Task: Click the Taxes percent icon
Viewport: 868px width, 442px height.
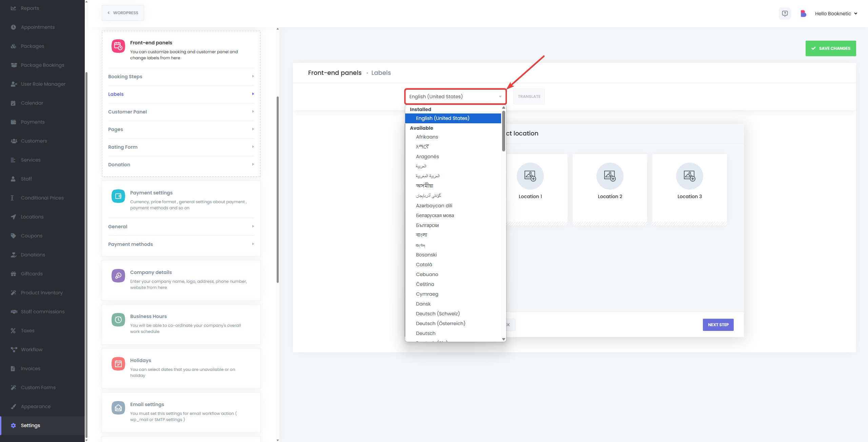Action: [13, 331]
